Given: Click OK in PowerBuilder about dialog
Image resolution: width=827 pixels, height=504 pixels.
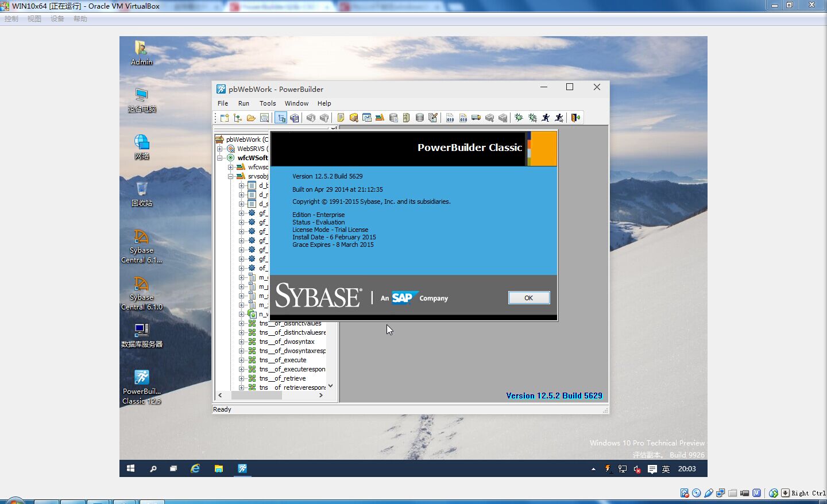Looking at the screenshot, I should (x=529, y=298).
